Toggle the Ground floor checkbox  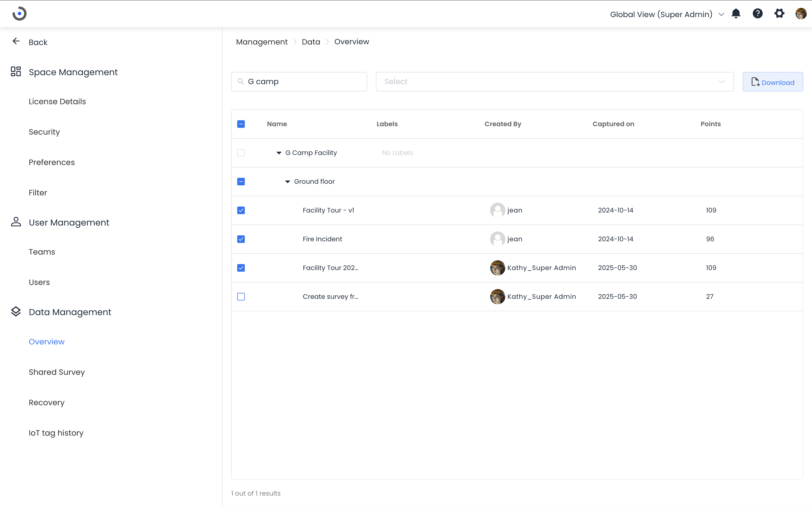[x=241, y=182]
